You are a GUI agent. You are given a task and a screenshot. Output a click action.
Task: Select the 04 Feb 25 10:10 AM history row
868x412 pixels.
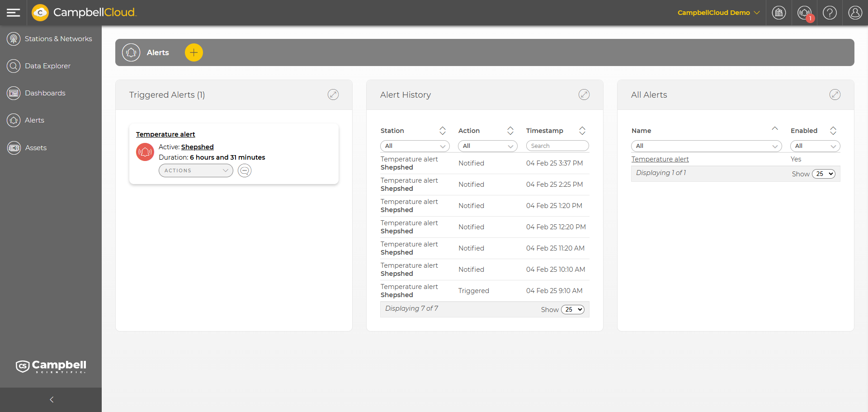pos(485,270)
